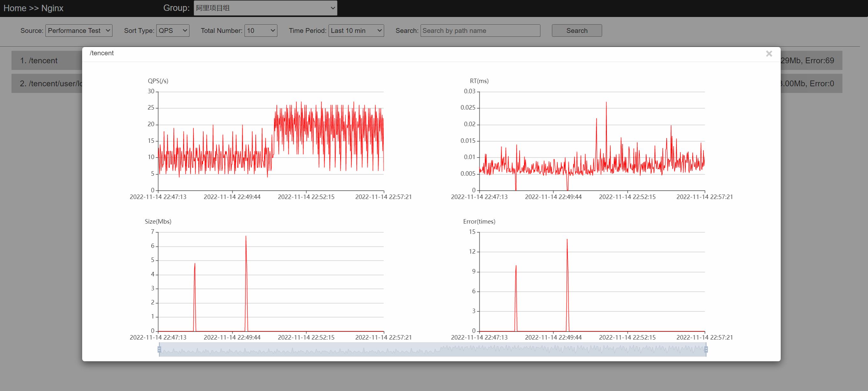Click the highest RT(ms) peak
This screenshot has height=391, width=868.
(606, 102)
